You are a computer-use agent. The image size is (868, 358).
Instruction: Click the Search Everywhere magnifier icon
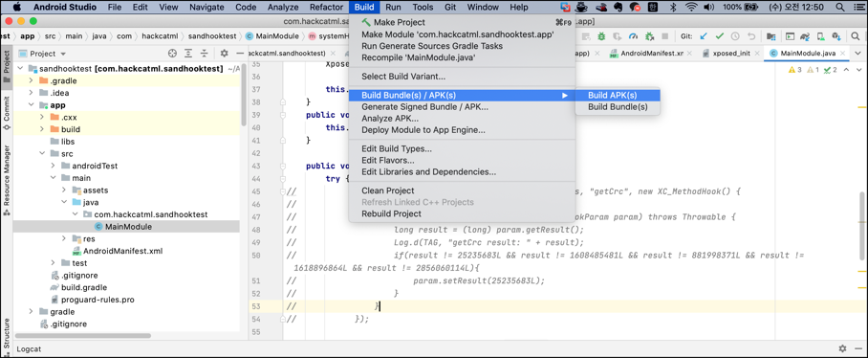[x=855, y=36]
